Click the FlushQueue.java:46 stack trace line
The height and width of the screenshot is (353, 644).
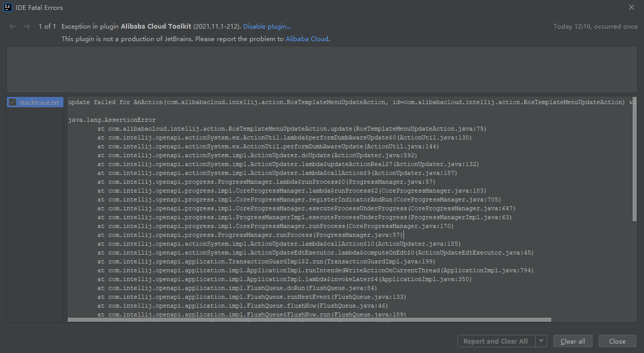coord(243,306)
